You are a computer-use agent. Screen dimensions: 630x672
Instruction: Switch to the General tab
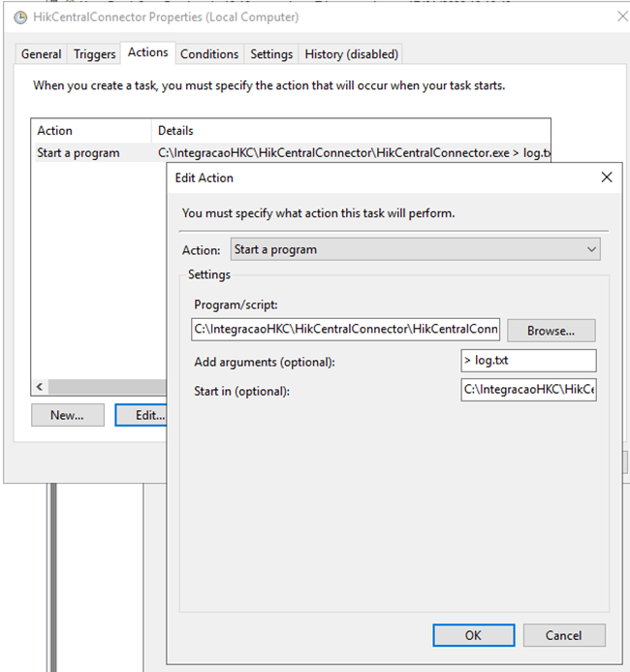41,54
